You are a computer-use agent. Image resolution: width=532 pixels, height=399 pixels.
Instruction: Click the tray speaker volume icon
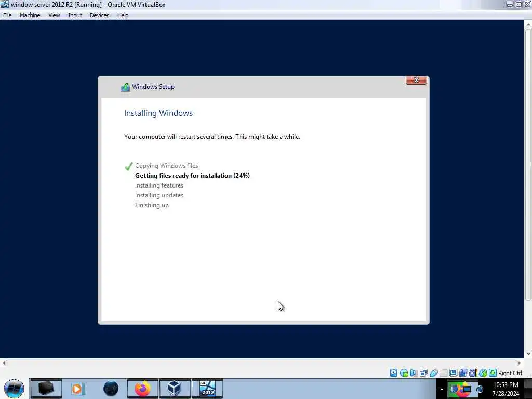click(x=480, y=389)
